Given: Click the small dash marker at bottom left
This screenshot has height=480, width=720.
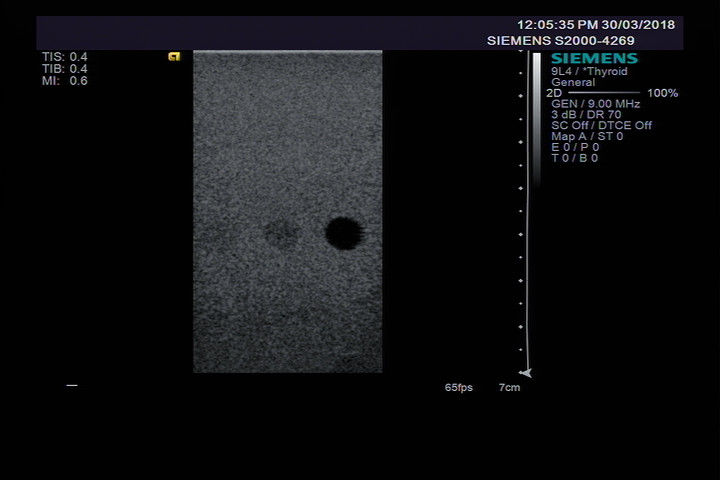Looking at the screenshot, I should (71, 385).
